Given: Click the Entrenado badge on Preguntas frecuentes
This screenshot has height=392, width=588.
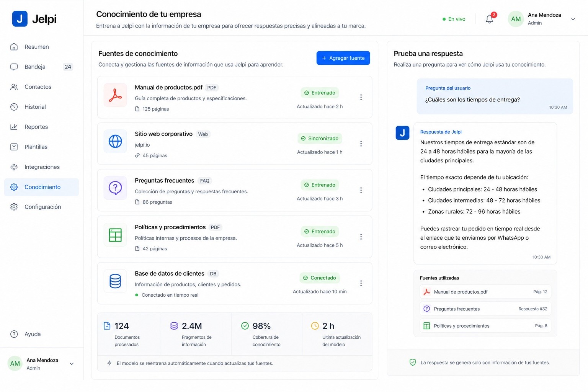Looking at the screenshot, I should (320, 185).
